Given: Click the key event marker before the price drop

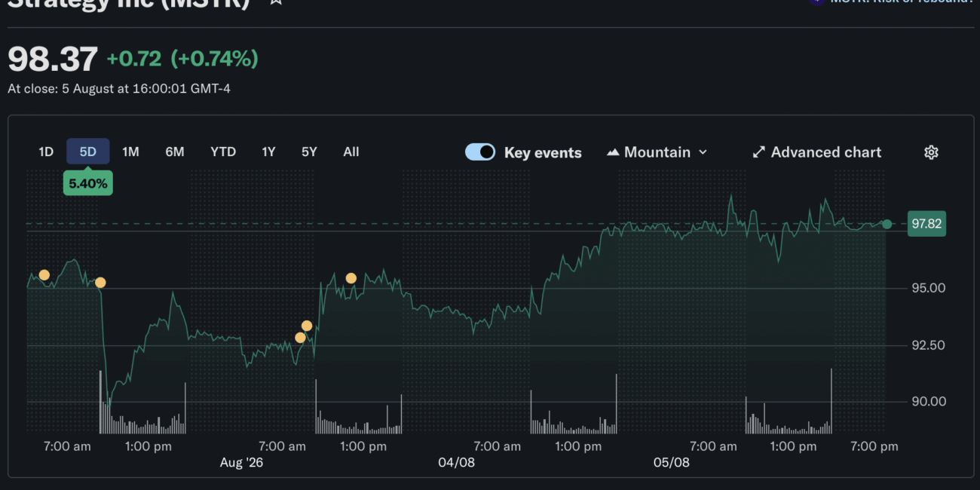Looking at the screenshot, I should (x=100, y=283).
